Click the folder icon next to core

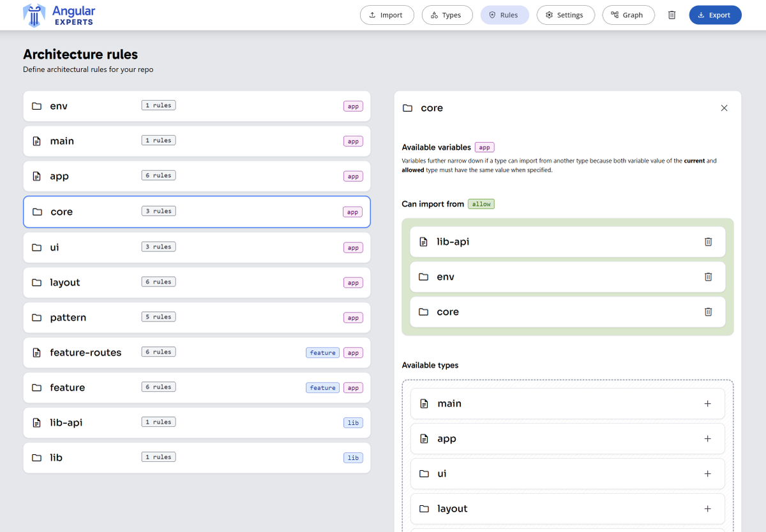coord(36,211)
